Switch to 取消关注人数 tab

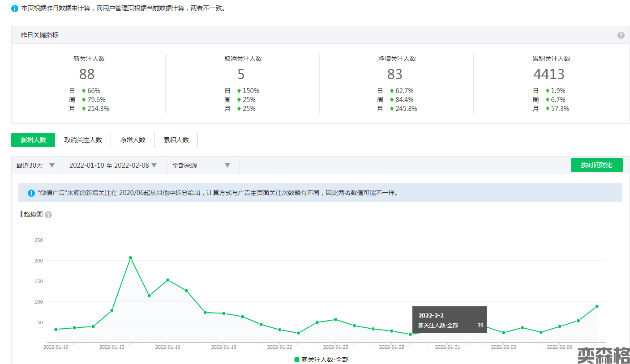point(83,140)
